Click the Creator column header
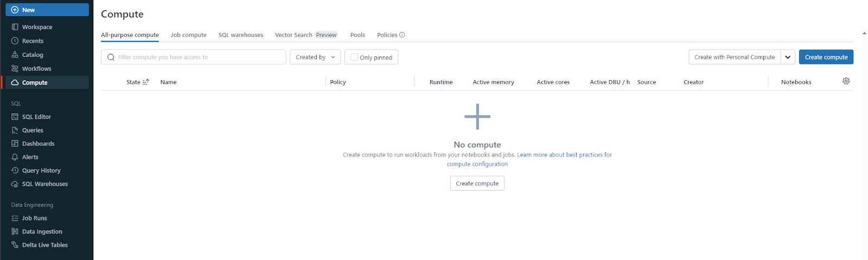The image size is (868, 260). [693, 82]
